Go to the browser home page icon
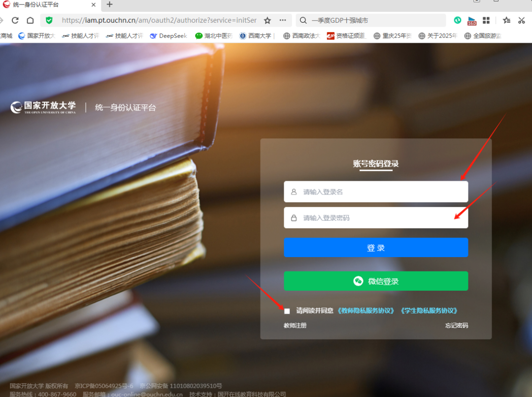532x397 pixels. 30,20
